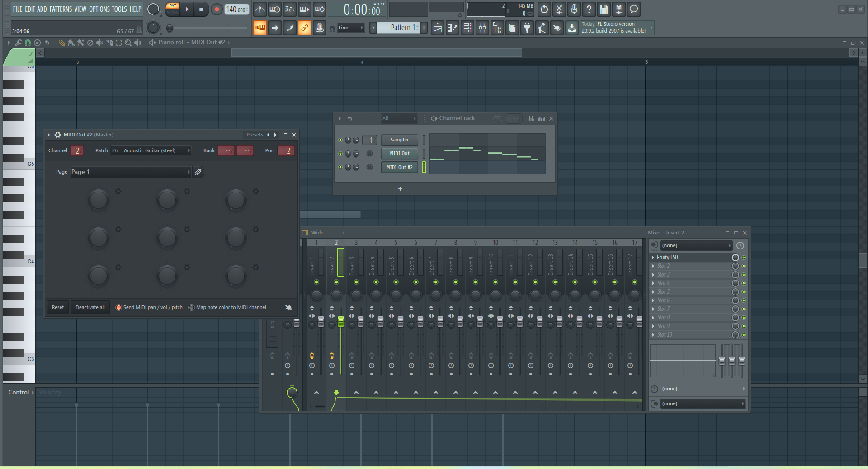The height and width of the screenshot is (469, 868).
Task: Click the Reset button in MIDI Out
Action: pyautogui.click(x=58, y=307)
